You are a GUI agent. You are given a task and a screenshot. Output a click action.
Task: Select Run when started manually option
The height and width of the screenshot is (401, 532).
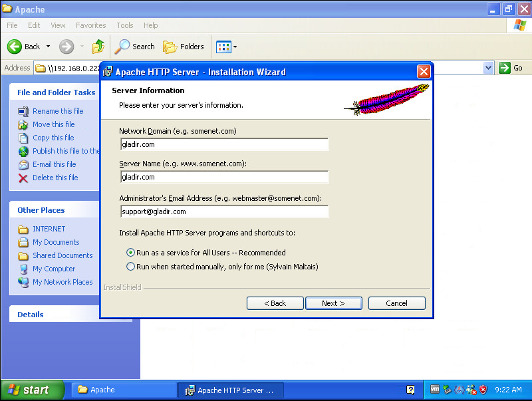(131, 267)
